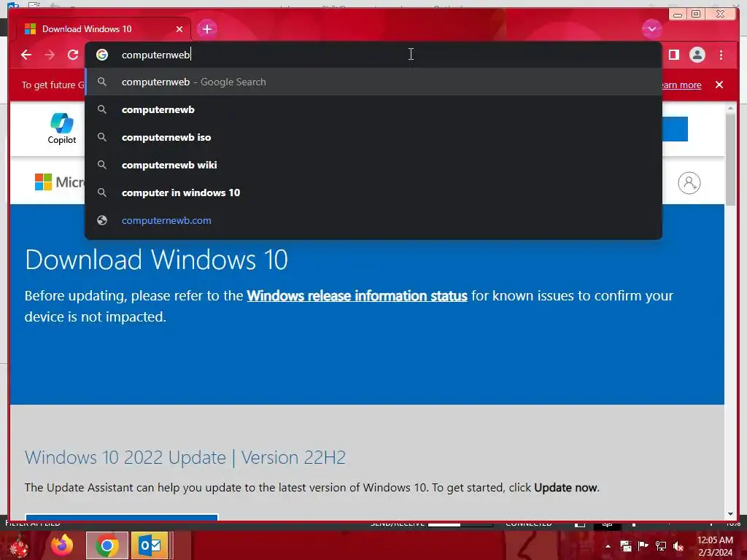Open the taskbar clock showing 12:05 AM
The width and height of the screenshot is (747, 560).
point(715,546)
